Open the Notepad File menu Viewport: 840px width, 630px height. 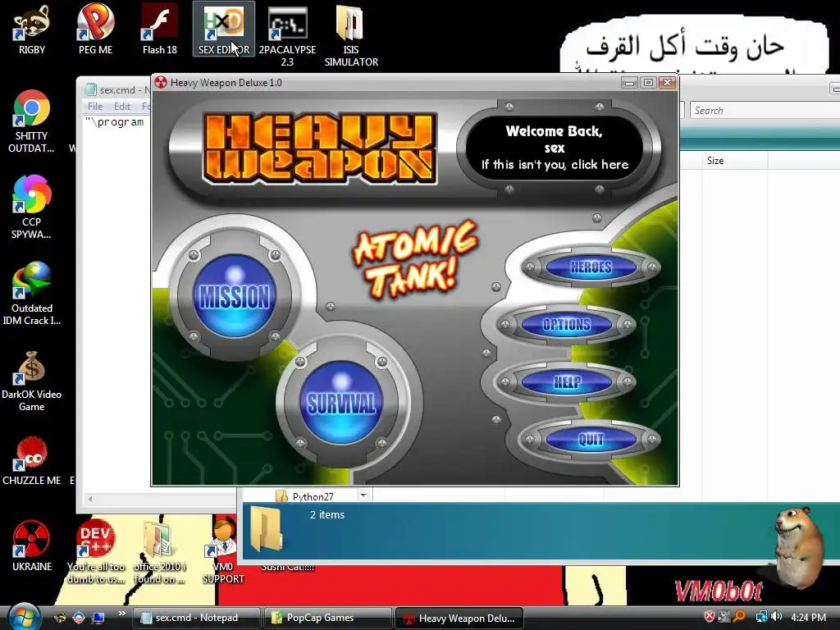click(95, 106)
